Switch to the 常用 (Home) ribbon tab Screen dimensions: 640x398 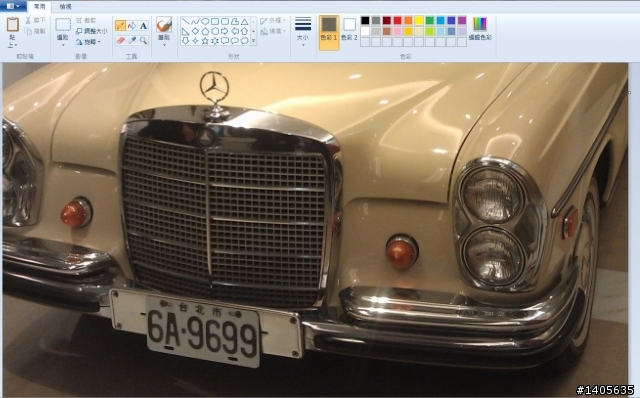tap(40, 7)
